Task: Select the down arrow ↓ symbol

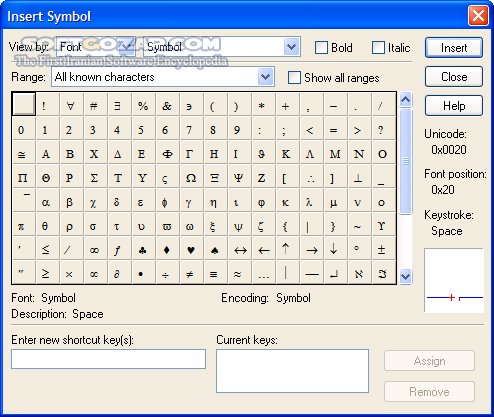Action: point(336,248)
